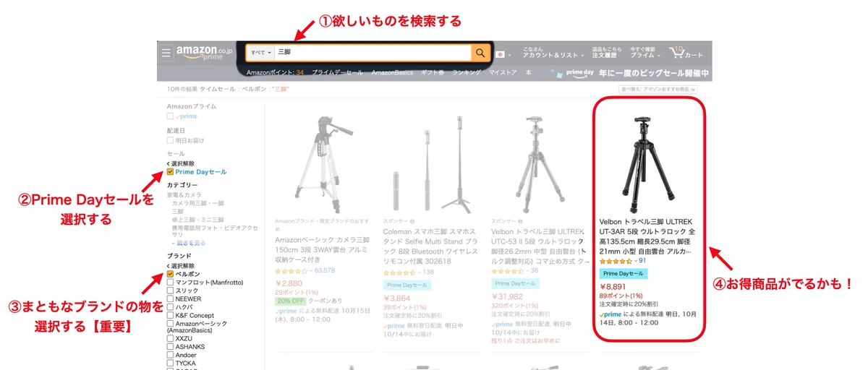The height and width of the screenshot is (370, 868).
Task: Click the スポンサー info icon on Coleman listing
Action: click(412, 221)
